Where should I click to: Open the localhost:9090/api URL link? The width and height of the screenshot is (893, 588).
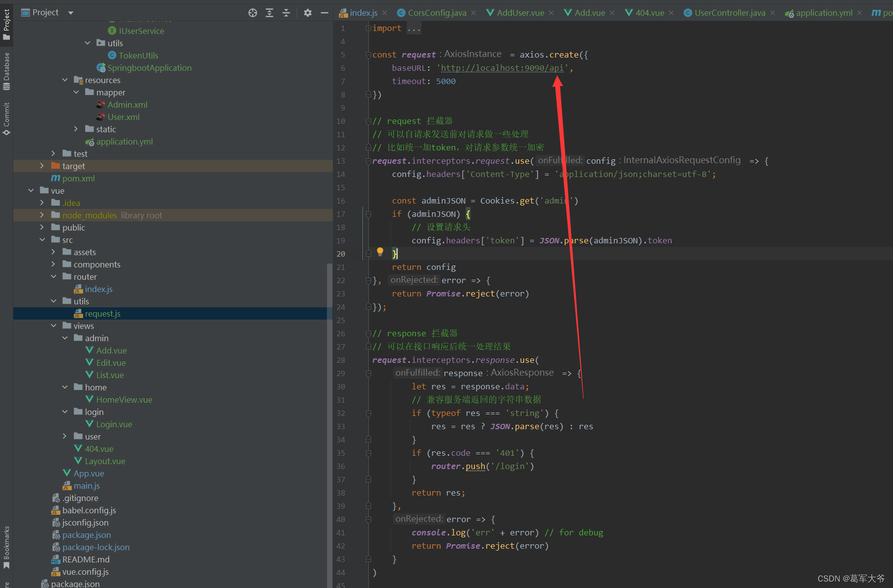[x=502, y=68]
